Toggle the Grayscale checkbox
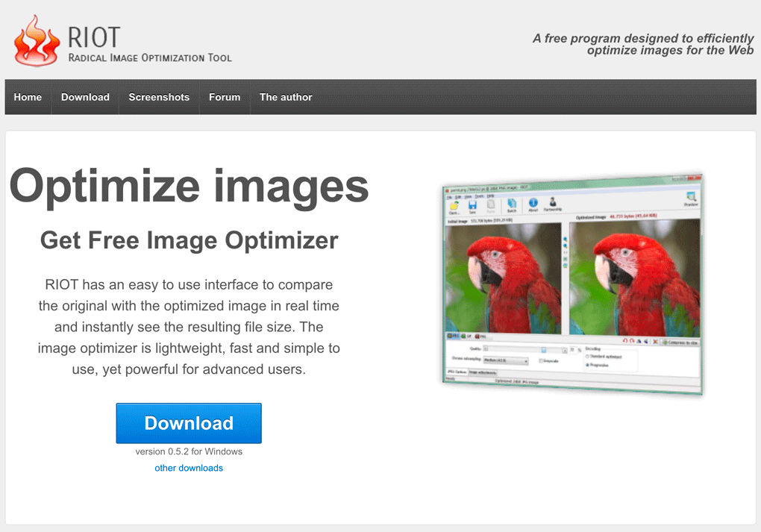 pyautogui.click(x=541, y=361)
